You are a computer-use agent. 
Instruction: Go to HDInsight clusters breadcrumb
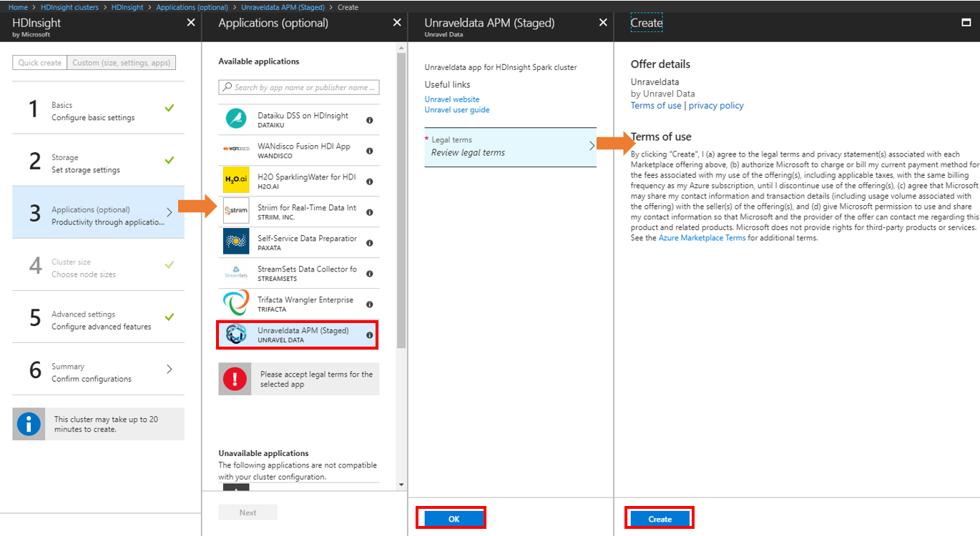pyautogui.click(x=69, y=7)
